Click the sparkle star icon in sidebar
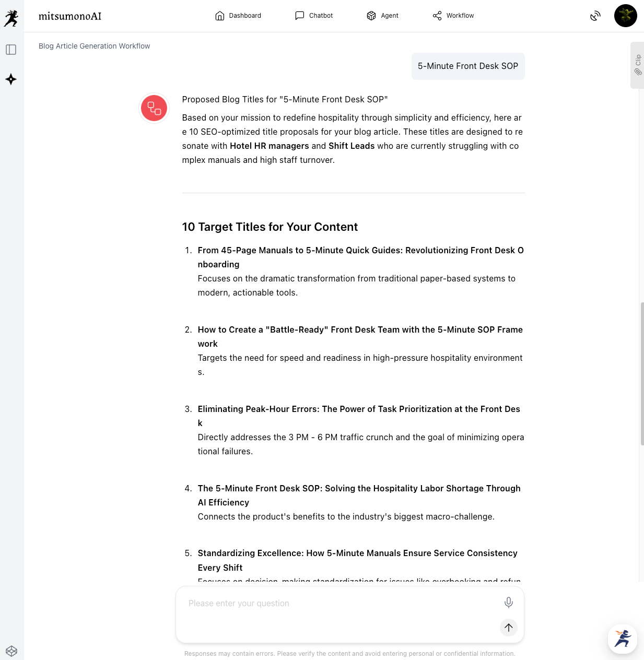Image resolution: width=644 pixels, height=660 pixels. [x=11, y=79]
